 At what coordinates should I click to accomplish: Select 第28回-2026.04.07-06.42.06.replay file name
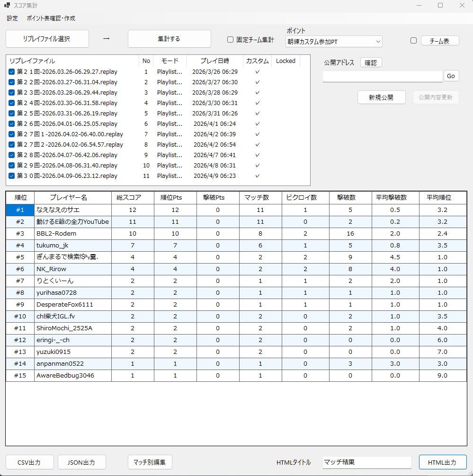(x=67, y=155)
